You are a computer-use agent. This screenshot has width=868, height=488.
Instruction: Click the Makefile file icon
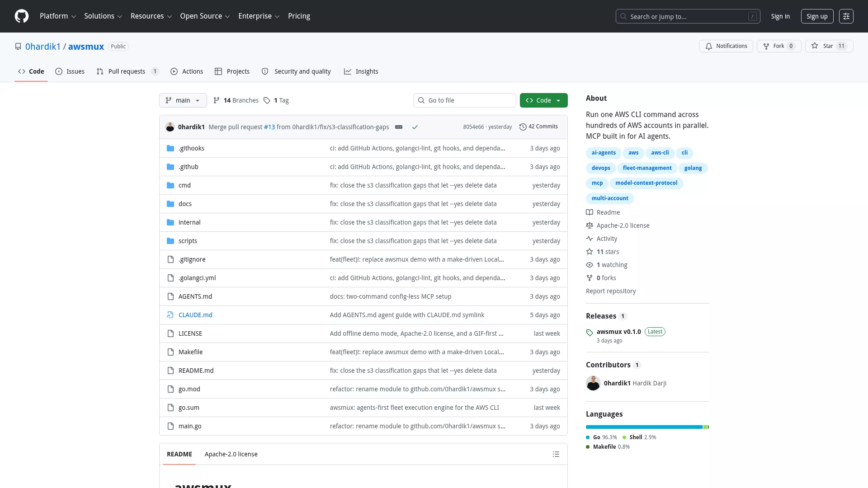170,352
